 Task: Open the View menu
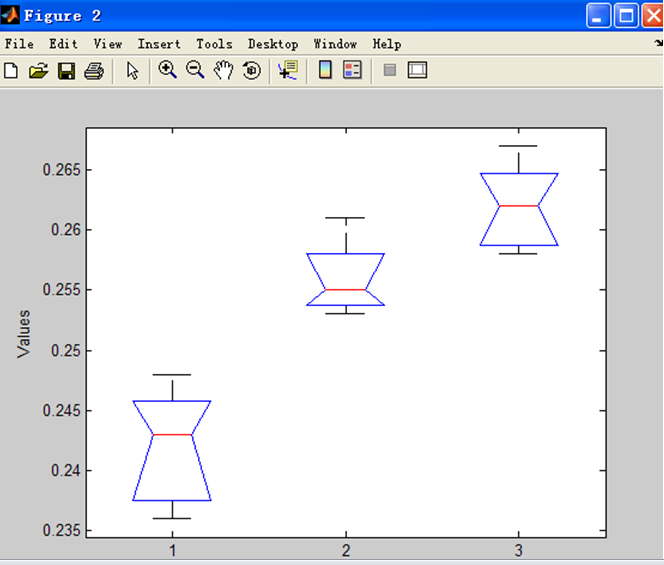click(x=108, y=44)
